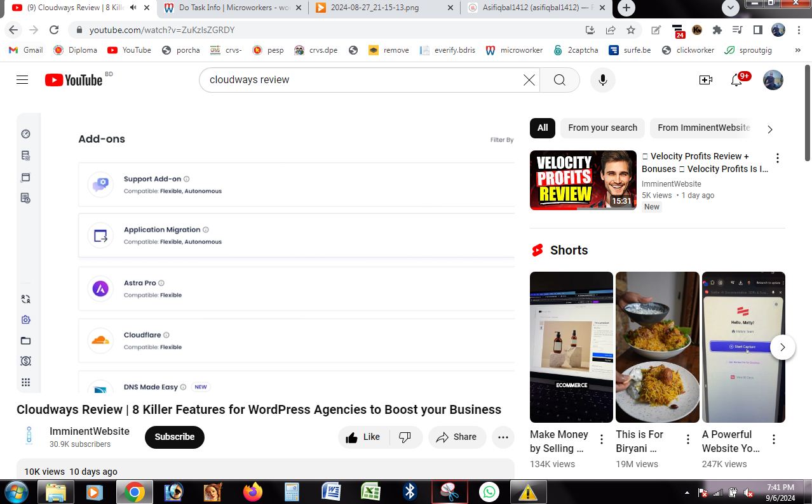This screenshot has width=812, height=504.
Task: Open Firefox from the taskbar
Action: [x=253, y=492]
